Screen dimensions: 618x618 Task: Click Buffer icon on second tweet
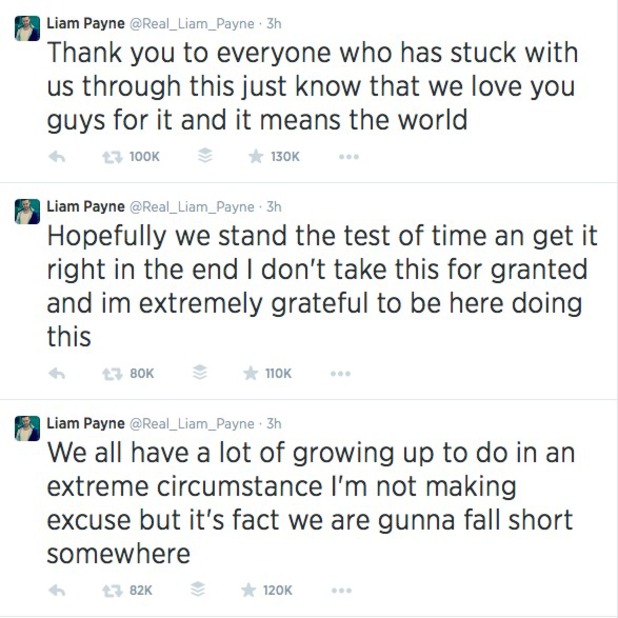pyautogui.click(x=200, y=372)
